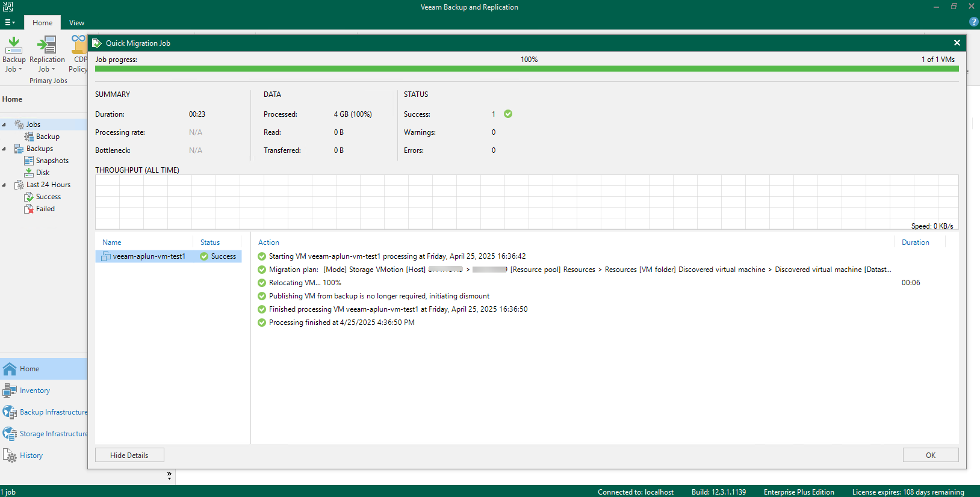Click the Snapshots tree icon
Screen dimensions: 980x497
[29, 161]
